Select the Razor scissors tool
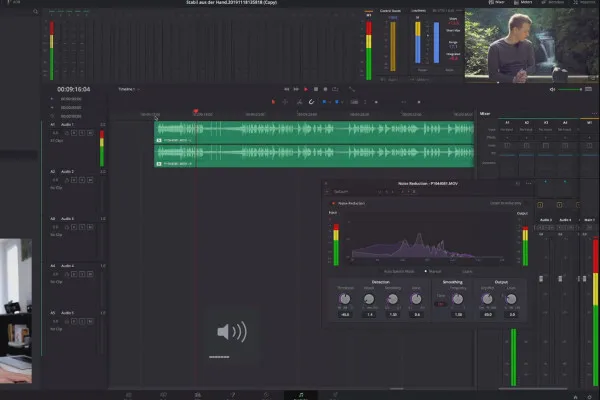The height and width of the screenshot is (400, 600). click(x=299, y=102)
